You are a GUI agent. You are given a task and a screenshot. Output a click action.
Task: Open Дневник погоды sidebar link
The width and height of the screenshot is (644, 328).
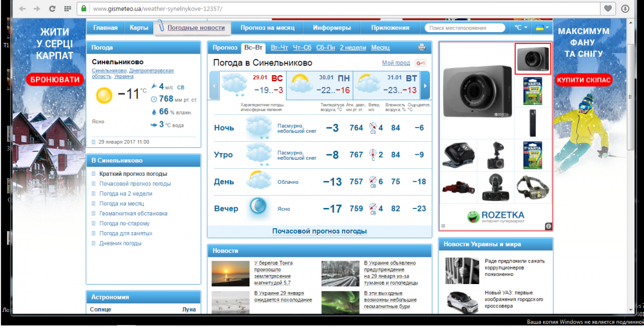tap(120, 243)
